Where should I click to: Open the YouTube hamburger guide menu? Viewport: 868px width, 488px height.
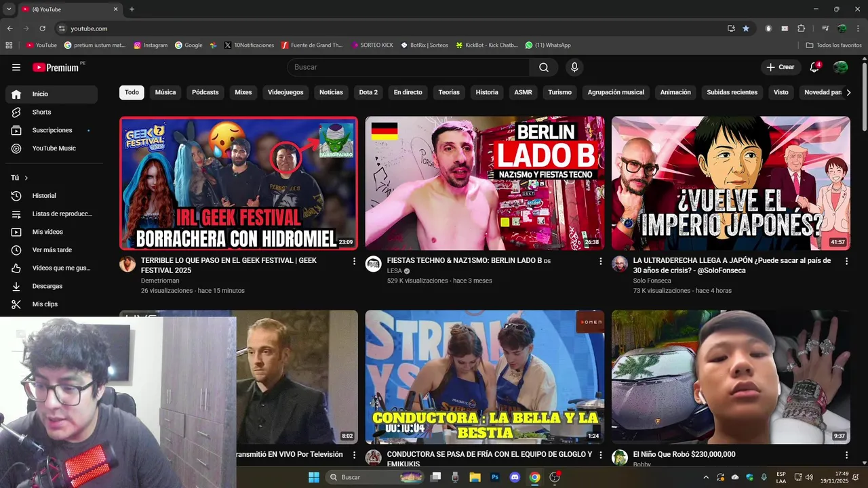coord(16,67)
